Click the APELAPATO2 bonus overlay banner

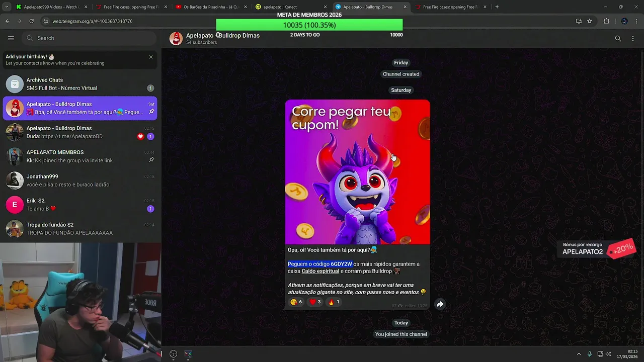point(596,249)
